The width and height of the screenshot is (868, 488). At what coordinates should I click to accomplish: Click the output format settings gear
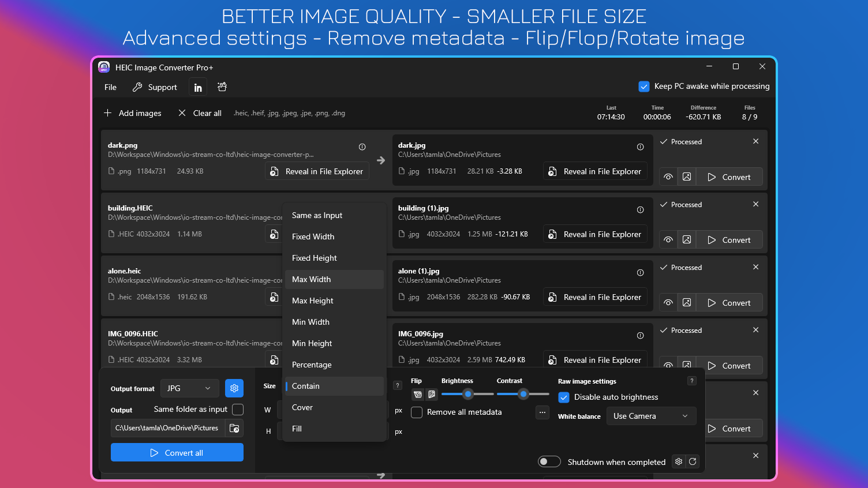coord(234,388)
